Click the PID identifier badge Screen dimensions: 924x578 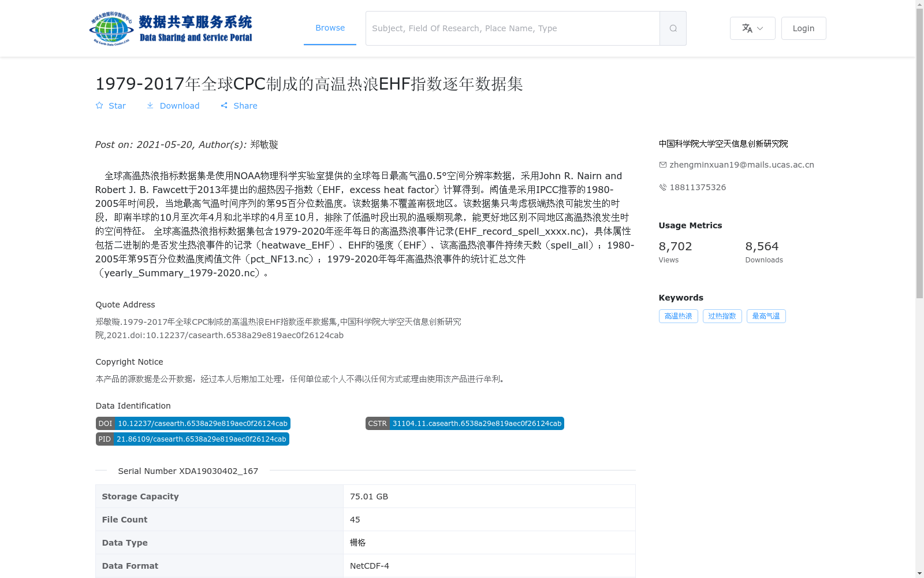192,439
